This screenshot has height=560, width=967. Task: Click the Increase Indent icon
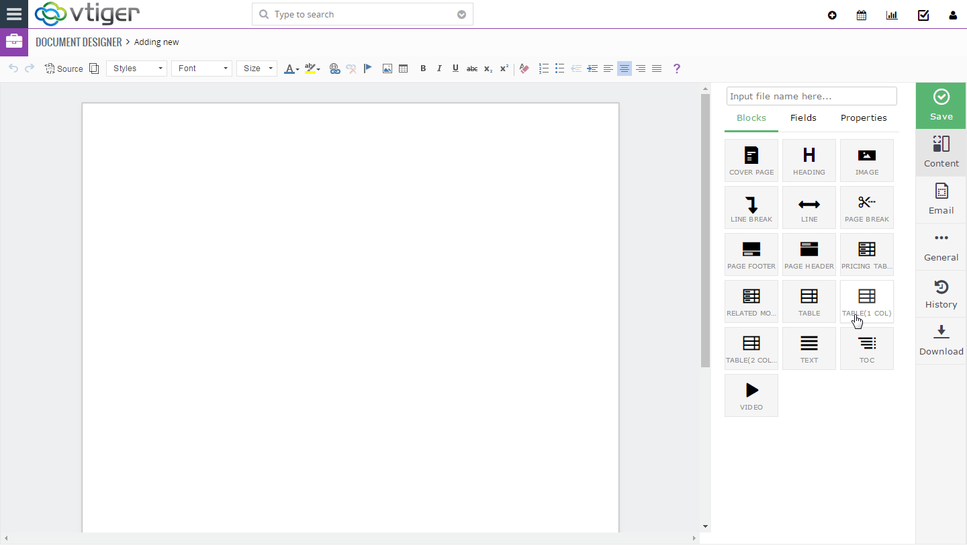click(x=592, y=68)
